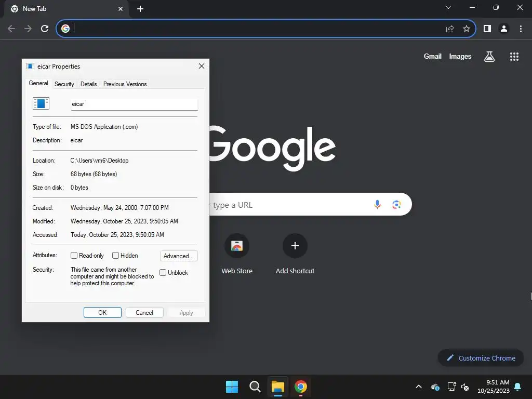Viewport: 532px width, 399px height.
Task: Start voice search with microphone icon
Action: pyautogui.click(x=377, y=204)
